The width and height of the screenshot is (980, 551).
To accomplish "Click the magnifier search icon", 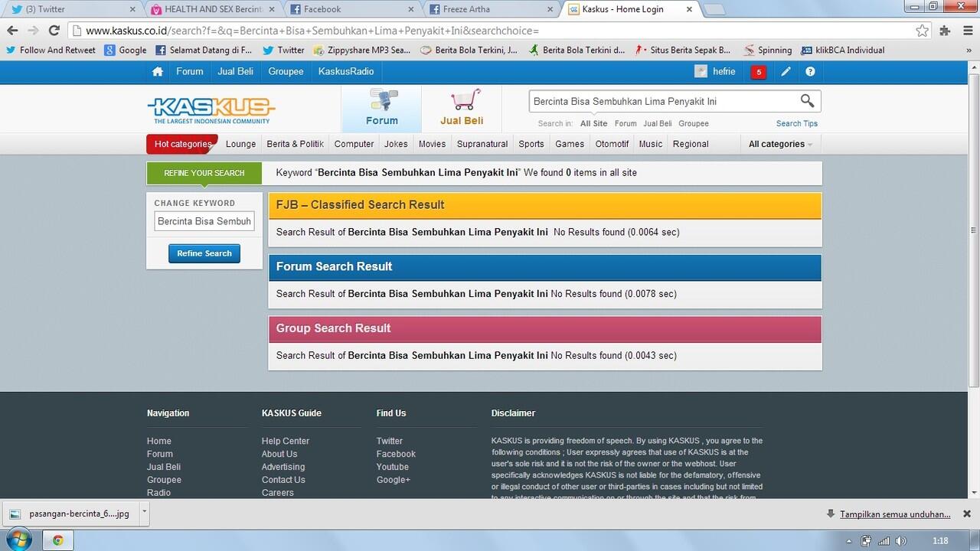I will pyautogui.click(x=807, y=101).
